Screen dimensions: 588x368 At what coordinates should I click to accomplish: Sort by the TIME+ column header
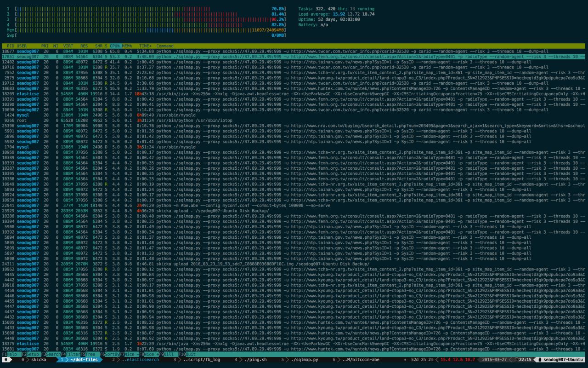tap(145, 46)
